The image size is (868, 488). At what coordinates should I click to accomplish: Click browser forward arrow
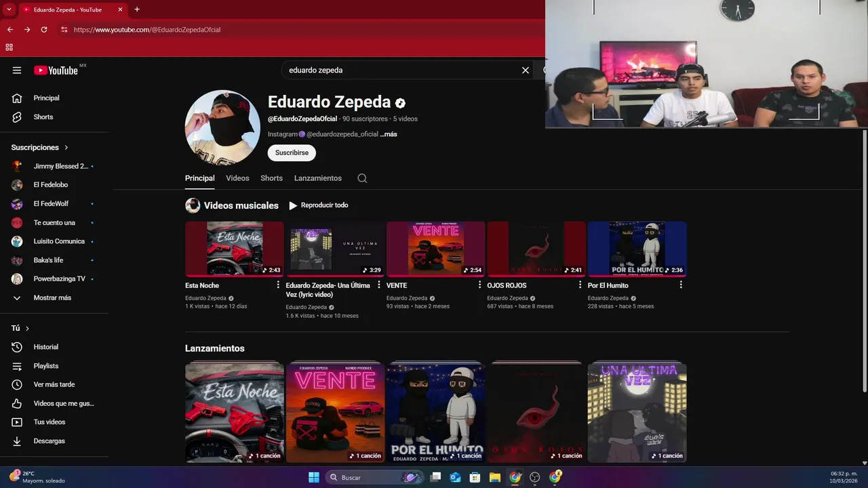point(27,30)
